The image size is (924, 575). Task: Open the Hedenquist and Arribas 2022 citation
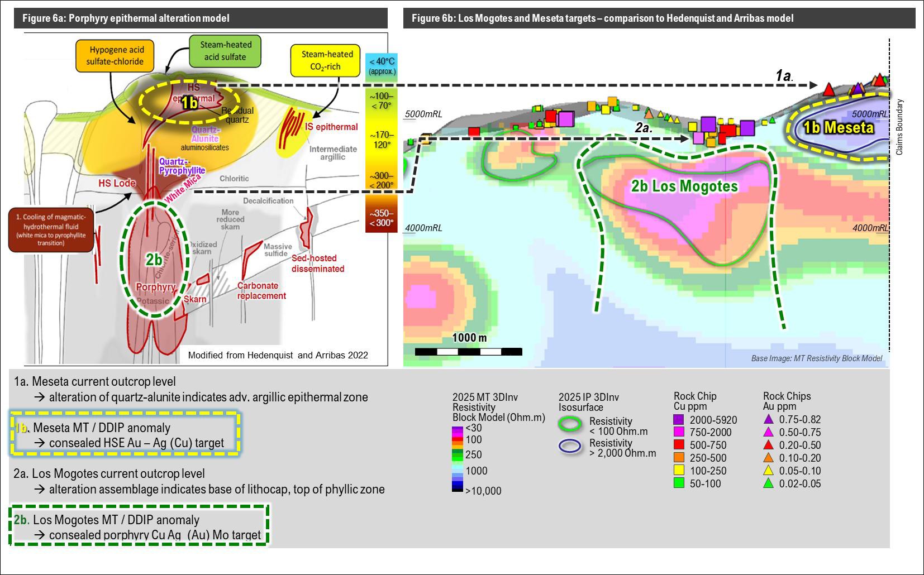click(x=278, y=355)
